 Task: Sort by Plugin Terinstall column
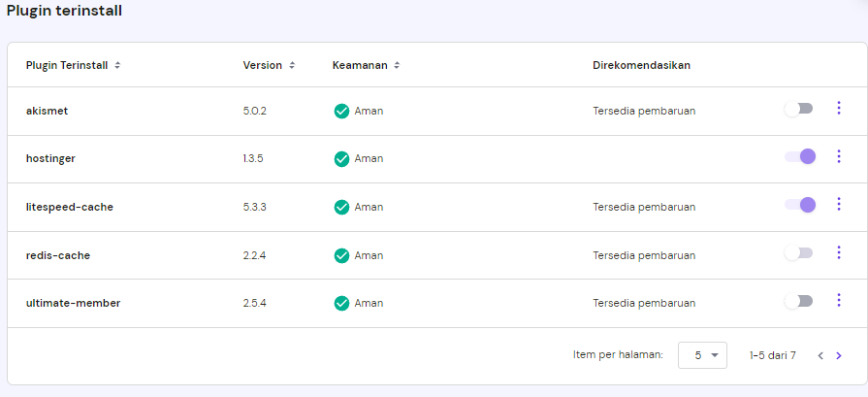pos(74,65)
